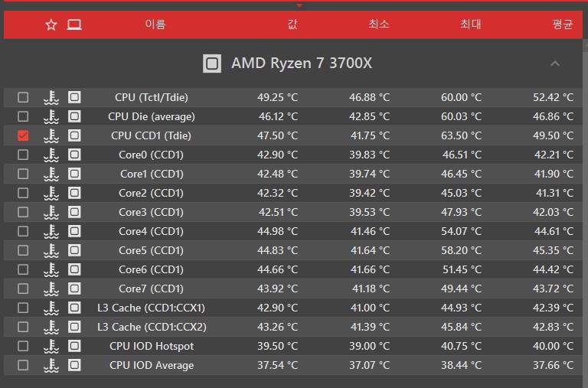Click chip icon in Core7 (CCD1) row
The height and width of the screenshot is (388, 588).
74,289
